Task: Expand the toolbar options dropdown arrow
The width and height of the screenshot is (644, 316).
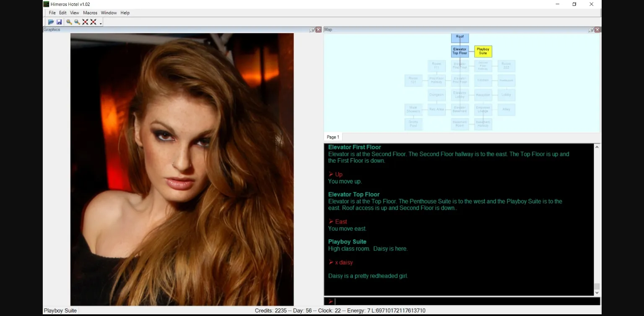Action: tap(101, 24)
